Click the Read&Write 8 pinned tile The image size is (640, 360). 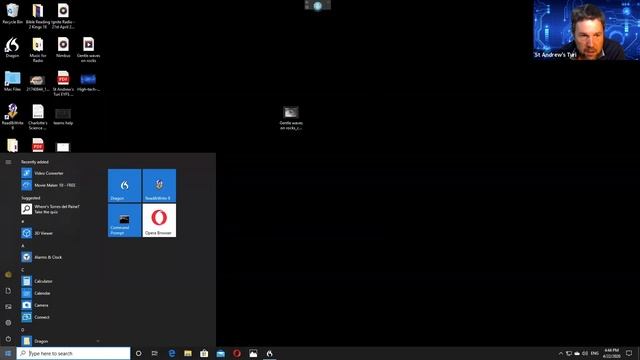pos(159,185)
